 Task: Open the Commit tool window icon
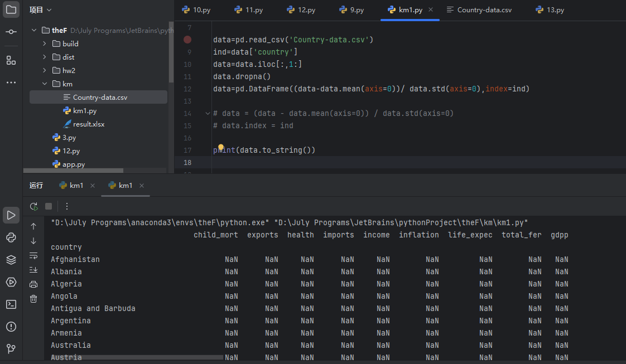(11, 32)
